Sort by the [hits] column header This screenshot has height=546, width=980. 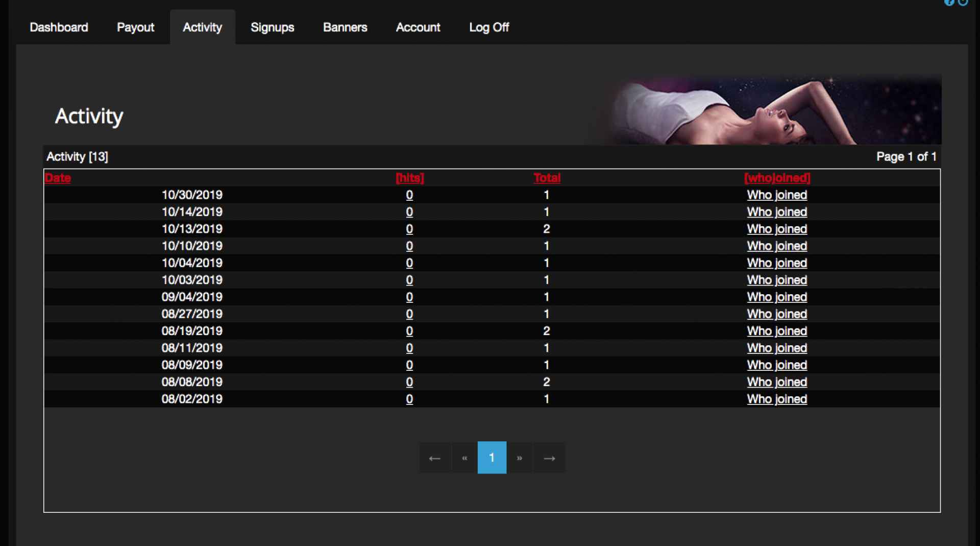point(410,178)
